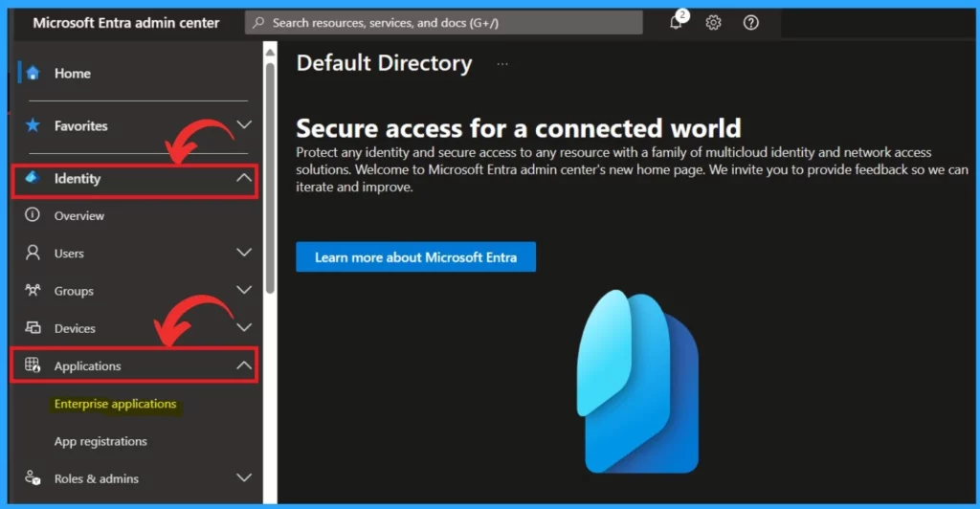Click the Users person icon
The height and width of the screenshot is (509, 980).
point(33,253)
